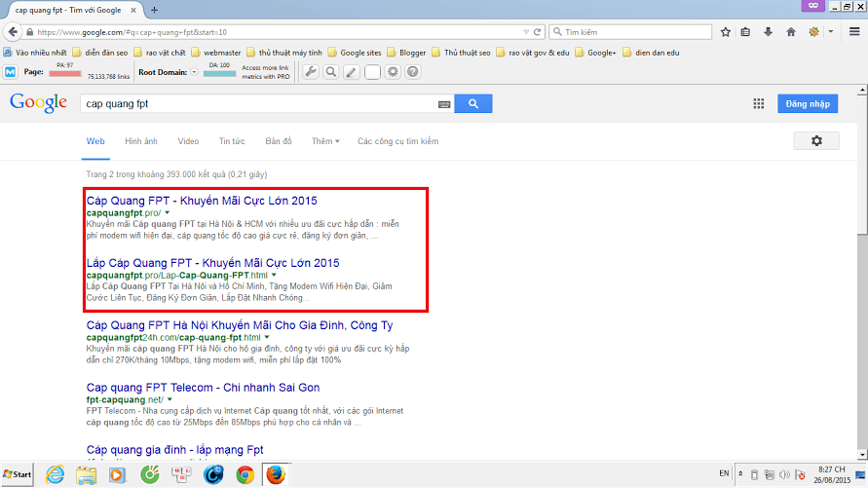Screen dimensions: 868x488
Task: Open Lắp Cáp Quang FPT result link
Action: (x=212, y=263)
